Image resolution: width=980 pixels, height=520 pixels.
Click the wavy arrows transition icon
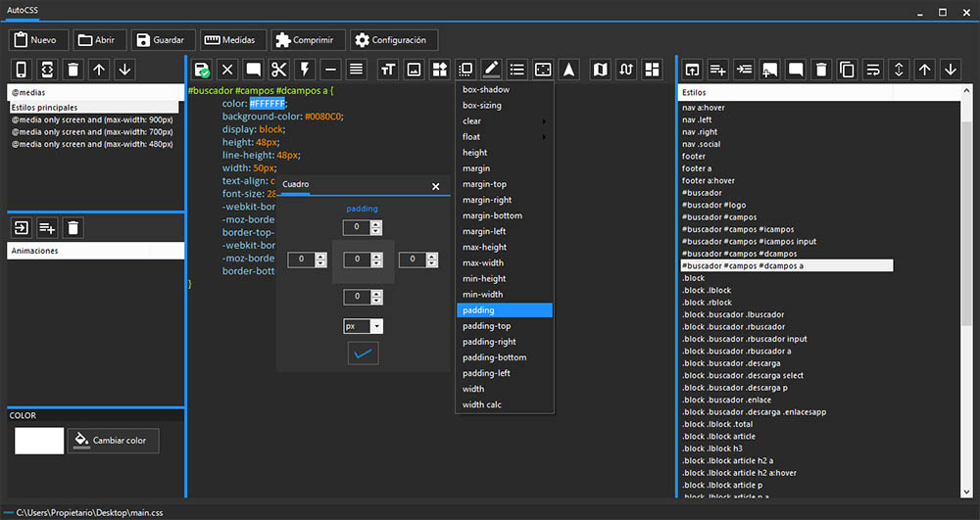coord(625,70)
